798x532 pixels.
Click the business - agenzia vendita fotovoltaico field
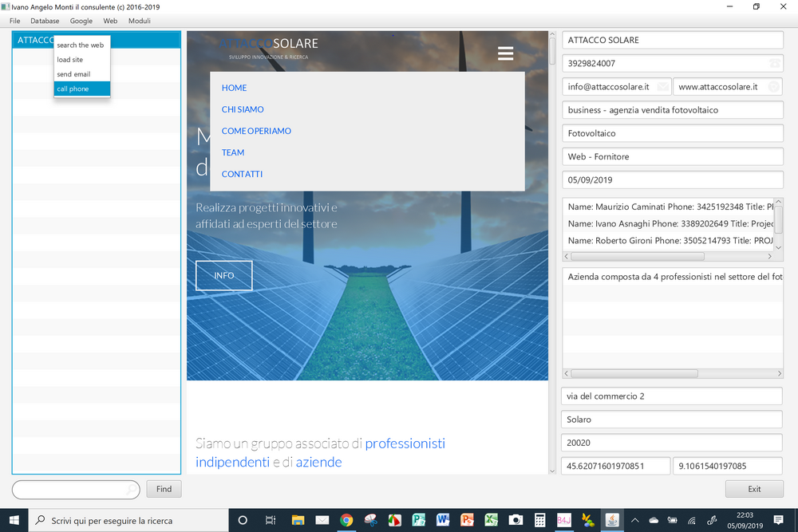tap(672, 110)
